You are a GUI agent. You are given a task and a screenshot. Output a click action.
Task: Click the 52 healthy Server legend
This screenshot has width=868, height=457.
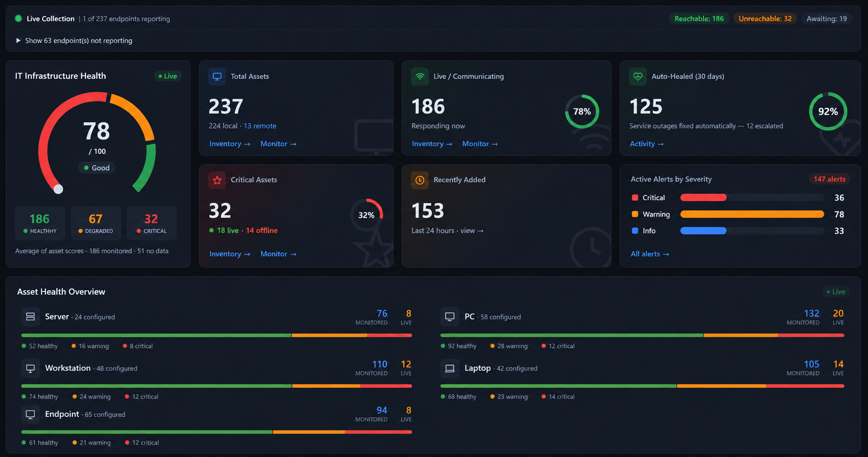tap(40, 346)
